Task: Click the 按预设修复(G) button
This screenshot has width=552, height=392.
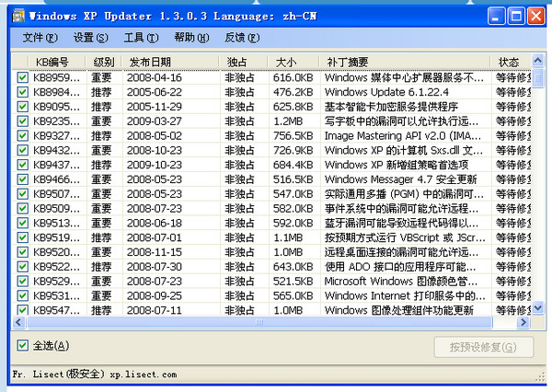Action: click(483, 347)
